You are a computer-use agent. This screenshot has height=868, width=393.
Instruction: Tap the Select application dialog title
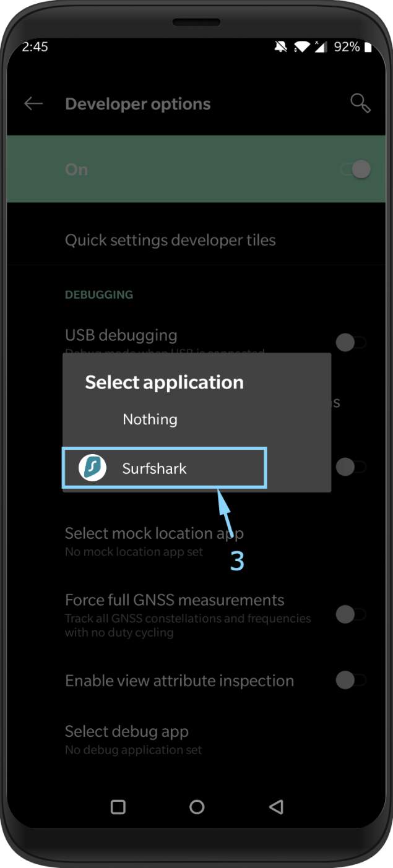coord(164,382)
